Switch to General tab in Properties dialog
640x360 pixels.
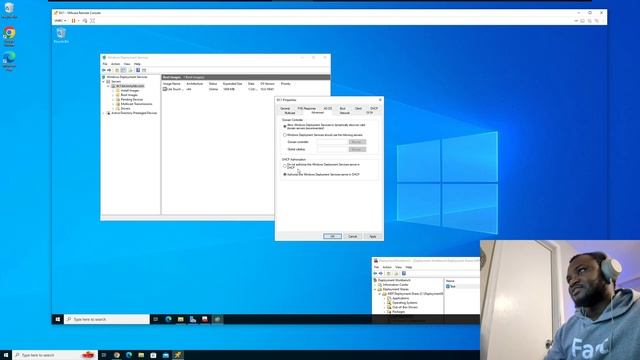tap(285, 109)
